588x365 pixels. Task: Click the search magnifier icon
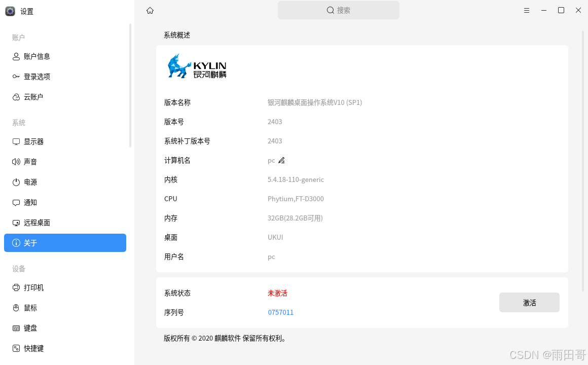pyautogui.click(x=330, y=10)
